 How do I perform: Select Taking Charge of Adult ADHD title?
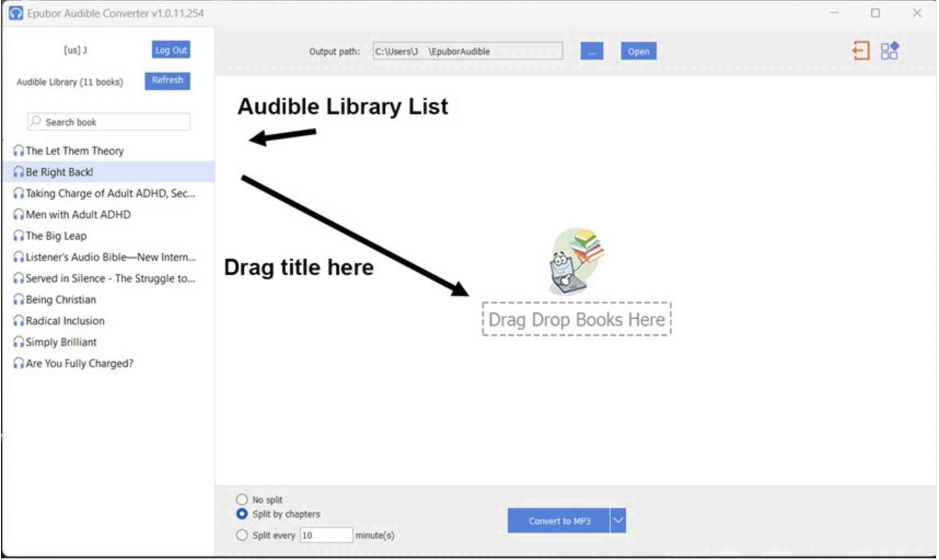[111, 193]
